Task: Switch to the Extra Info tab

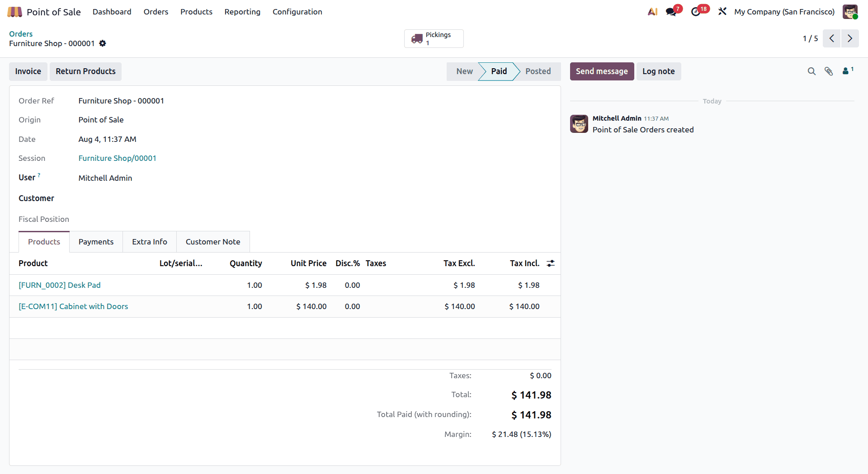Action: pos(150,242)
